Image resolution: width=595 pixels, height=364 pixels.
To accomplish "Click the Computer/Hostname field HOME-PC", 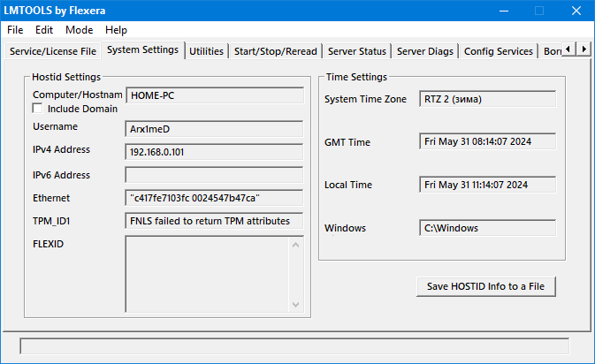I will [215, 95].
